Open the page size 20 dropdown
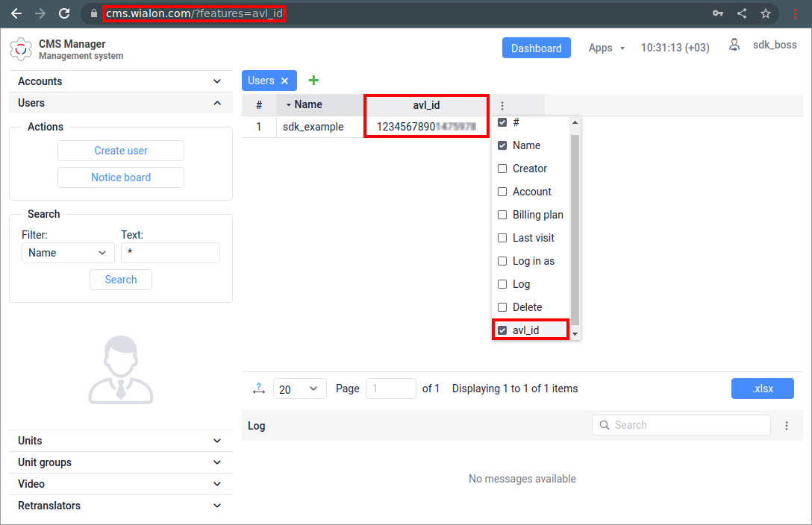Viewport: 812px width, 525px height. (x=299, y=389)
